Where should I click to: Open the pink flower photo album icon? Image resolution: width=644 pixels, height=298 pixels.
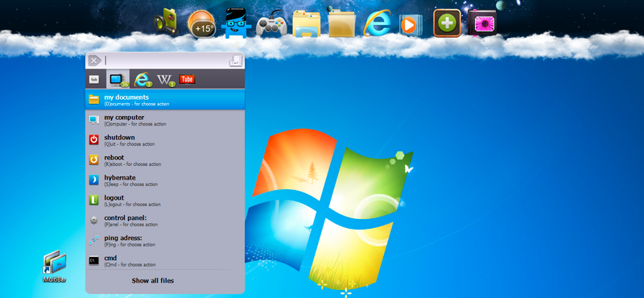click(x=482, y=23)
